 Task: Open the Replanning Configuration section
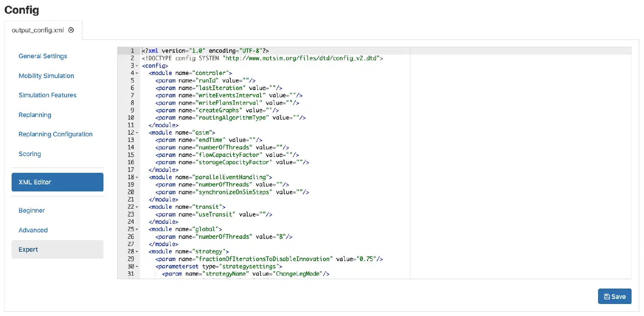tap(55, 134)
